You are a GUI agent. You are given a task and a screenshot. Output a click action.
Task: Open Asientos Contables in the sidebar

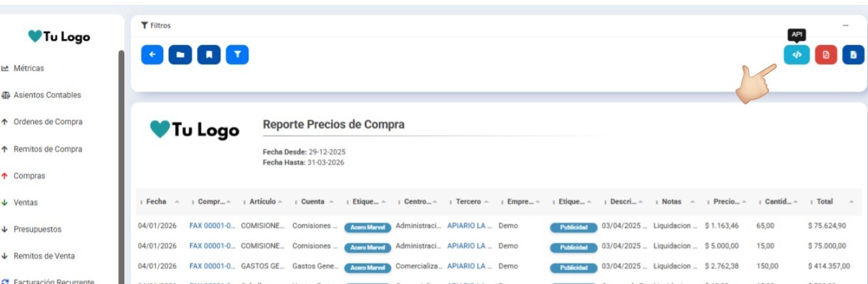[41, 95]
